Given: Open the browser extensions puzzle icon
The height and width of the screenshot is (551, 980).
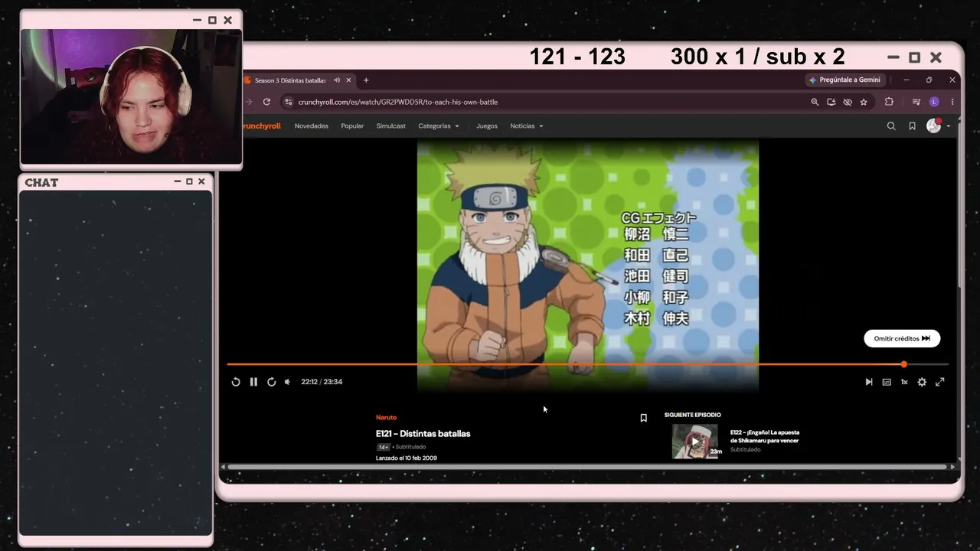Looking at the screenshot, I should (x=889, y=102).
